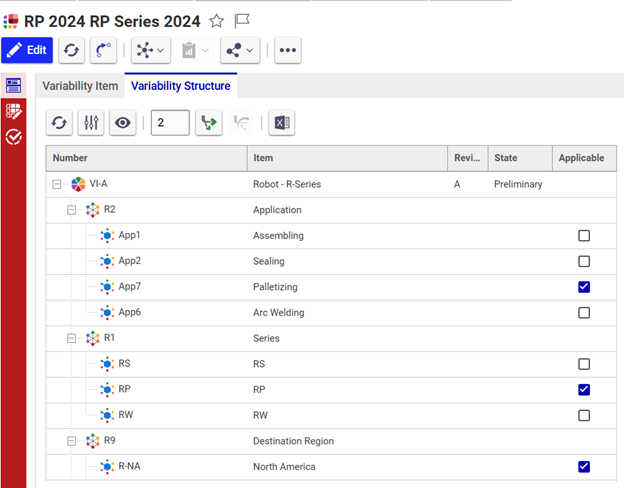624x488 pixels.
Task: Uncheck the Palletizing applicable checkbox
Action: tap(584, 287)
